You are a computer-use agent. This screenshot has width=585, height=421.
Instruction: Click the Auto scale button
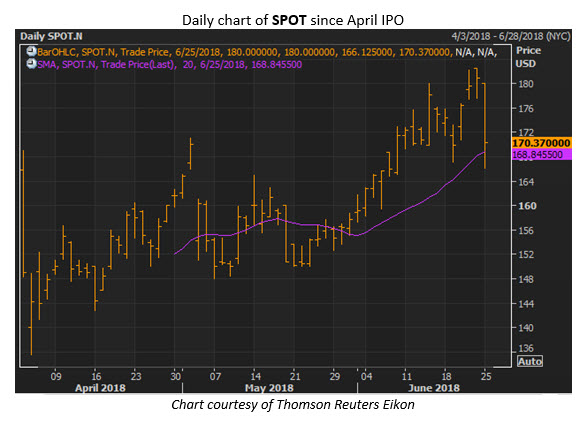tap(530, 361)
